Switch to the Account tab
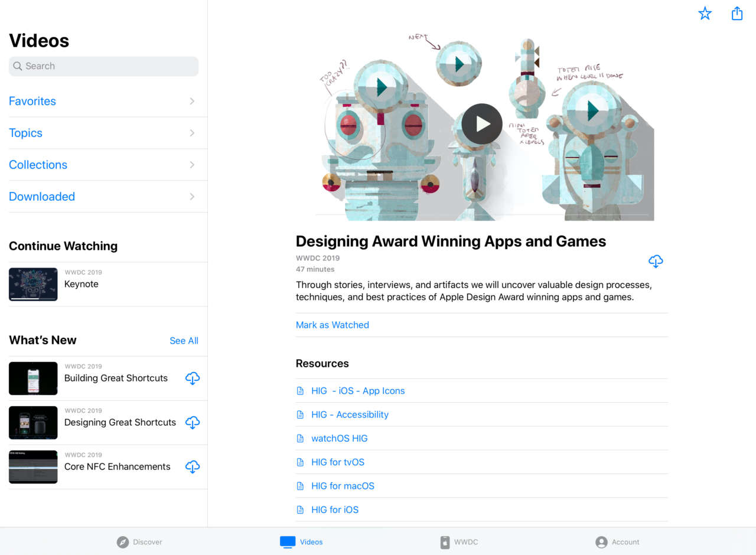The image size is (756, 555). [x=618, y=542]
